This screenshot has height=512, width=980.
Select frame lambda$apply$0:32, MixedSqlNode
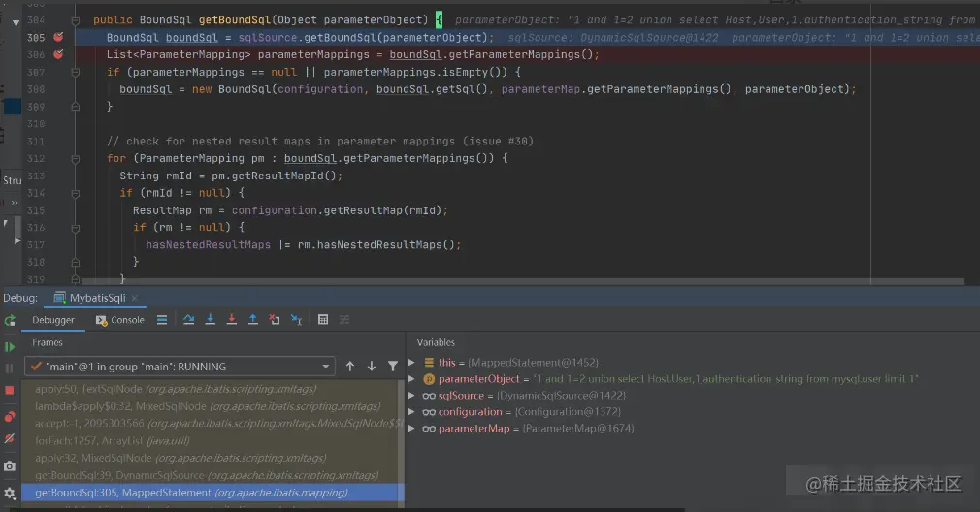(210, 406)
